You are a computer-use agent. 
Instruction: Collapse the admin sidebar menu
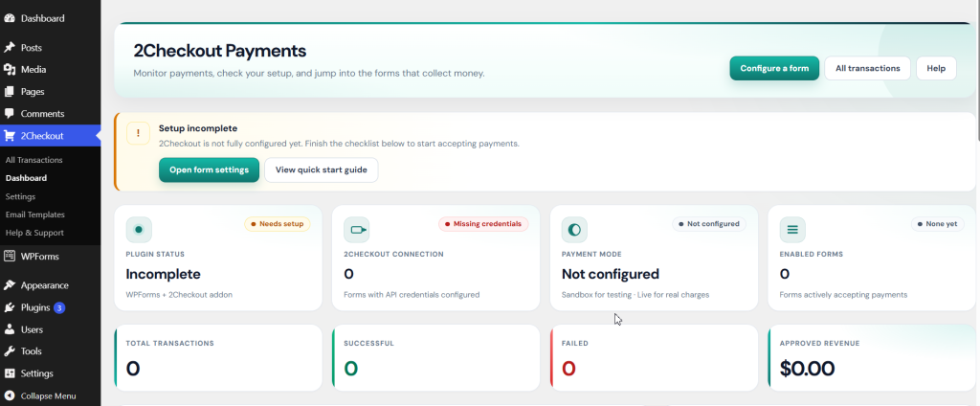coord(50,396)
